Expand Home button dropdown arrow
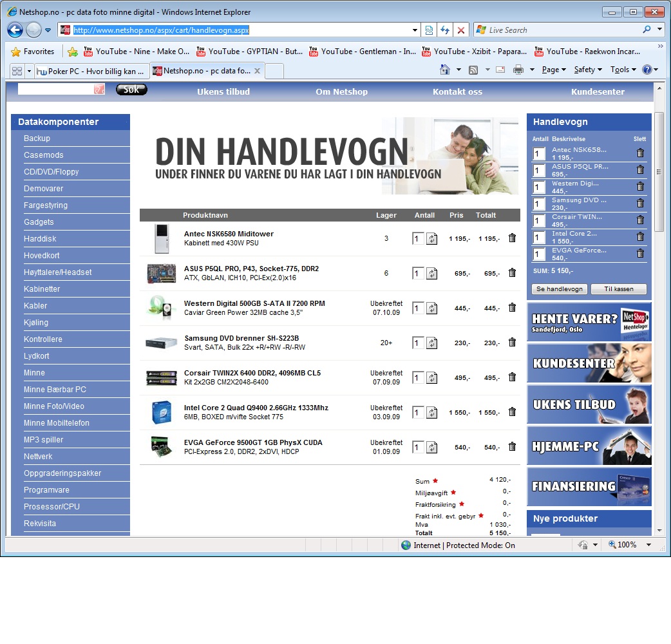The image size is (671, 644). pos(458,70)
